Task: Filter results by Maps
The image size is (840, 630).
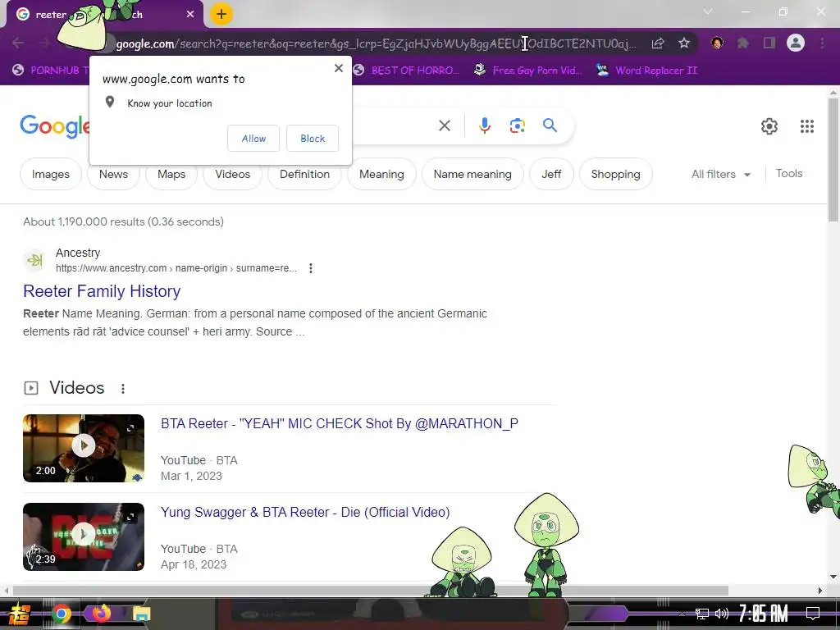Action: click(171, 174)
